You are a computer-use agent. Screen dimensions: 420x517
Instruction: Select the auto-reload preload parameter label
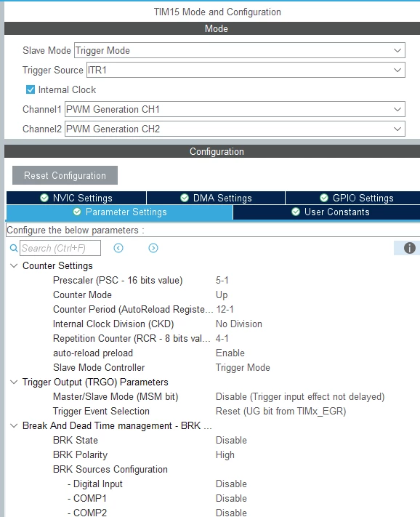tap(93, 353)
